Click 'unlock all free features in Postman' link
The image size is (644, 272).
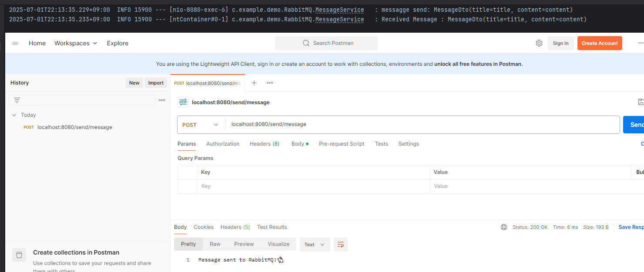click(x=478, y=64)
